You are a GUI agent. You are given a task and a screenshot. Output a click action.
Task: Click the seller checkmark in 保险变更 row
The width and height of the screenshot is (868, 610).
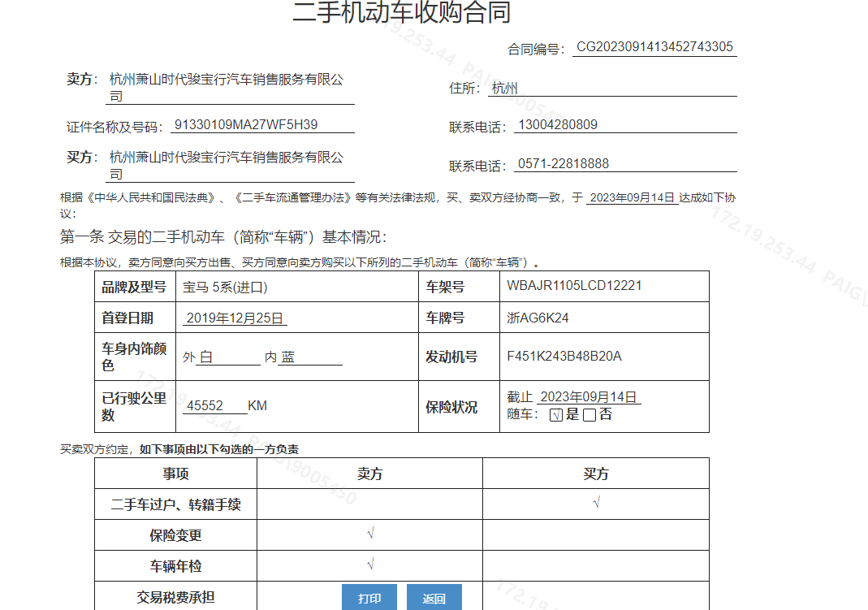tap(370, 534)
